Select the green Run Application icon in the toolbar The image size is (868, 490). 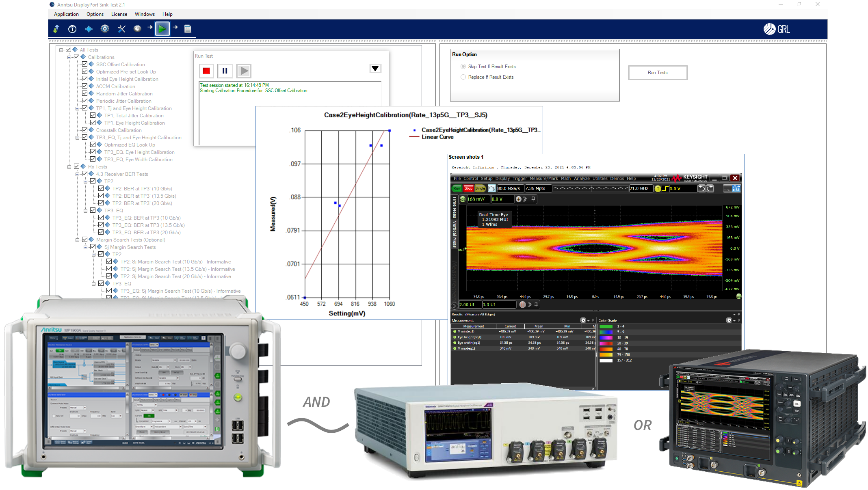(x=162, y=29)
